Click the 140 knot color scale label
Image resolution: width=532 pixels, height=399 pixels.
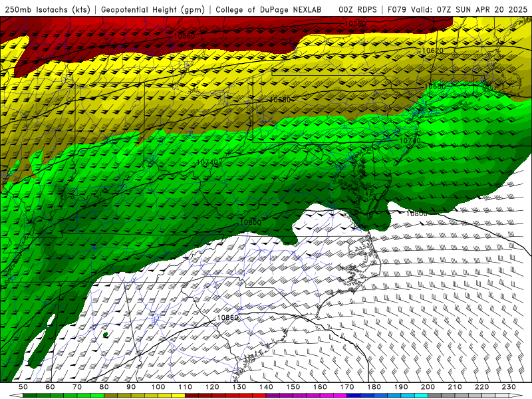pos(266,387)
